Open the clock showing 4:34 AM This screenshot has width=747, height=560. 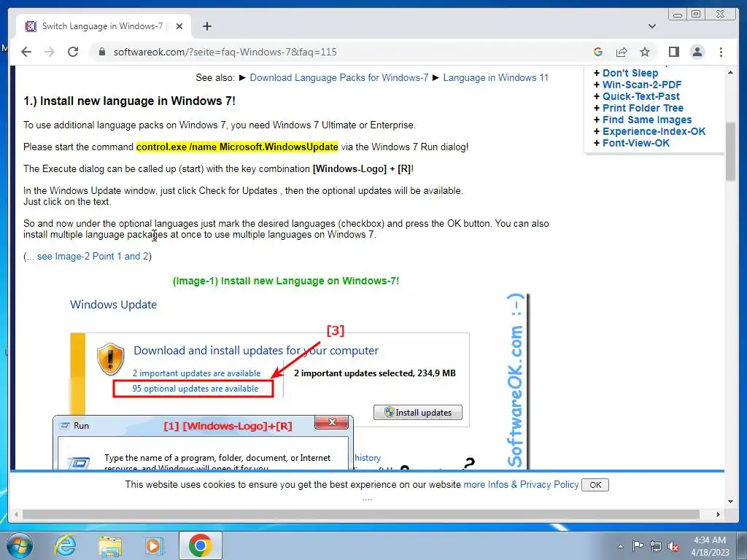tap(710, 546)
